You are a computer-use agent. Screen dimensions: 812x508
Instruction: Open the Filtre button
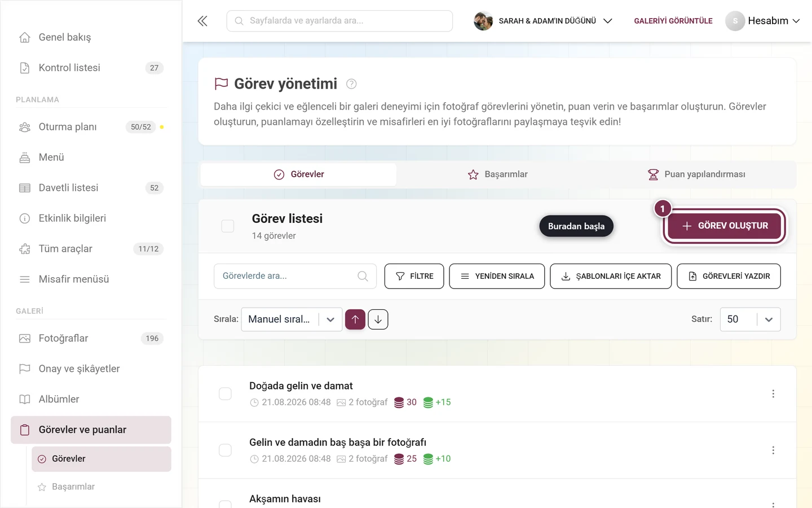[x=414, y=276]
